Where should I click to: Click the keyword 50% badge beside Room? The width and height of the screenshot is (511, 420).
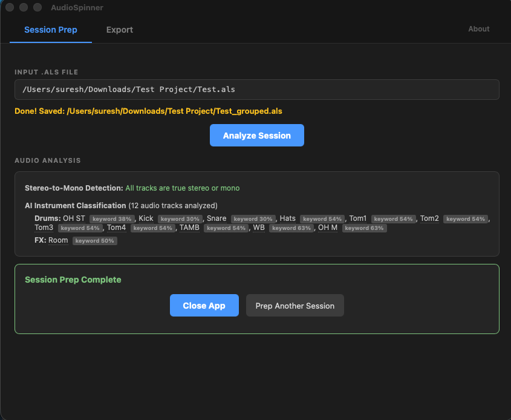coord(94,240)
